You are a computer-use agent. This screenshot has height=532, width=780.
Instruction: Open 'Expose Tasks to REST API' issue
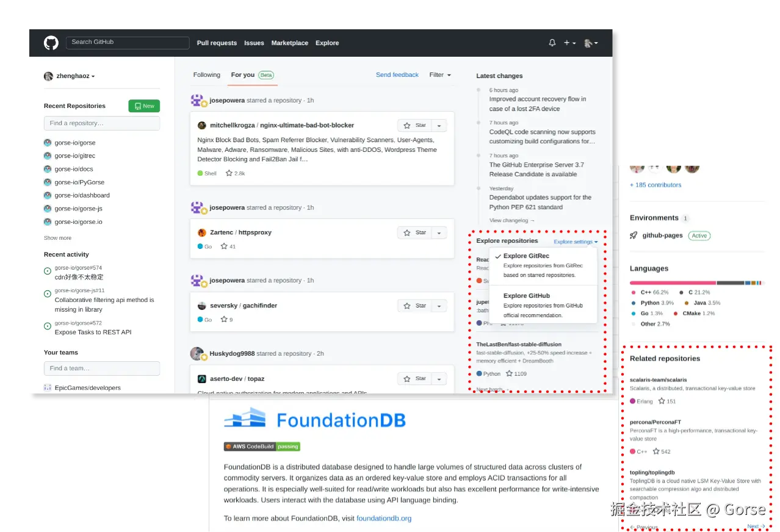click(93, 332)
